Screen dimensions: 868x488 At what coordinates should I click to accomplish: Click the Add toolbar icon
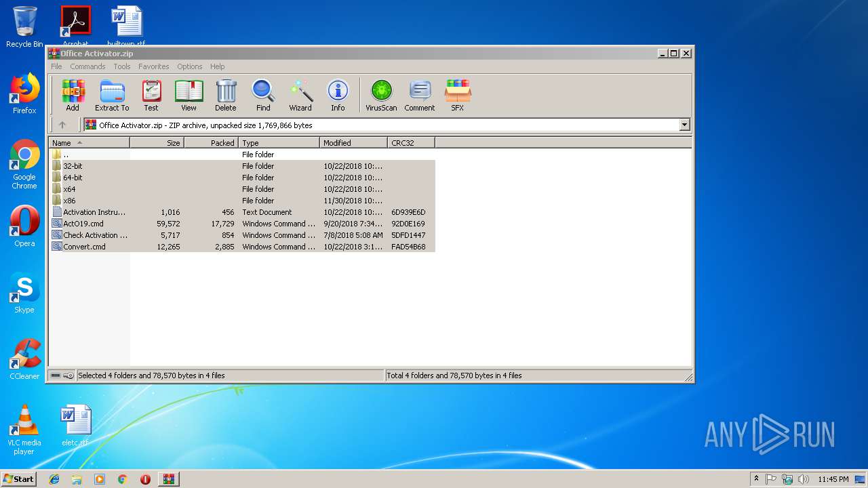73,96
